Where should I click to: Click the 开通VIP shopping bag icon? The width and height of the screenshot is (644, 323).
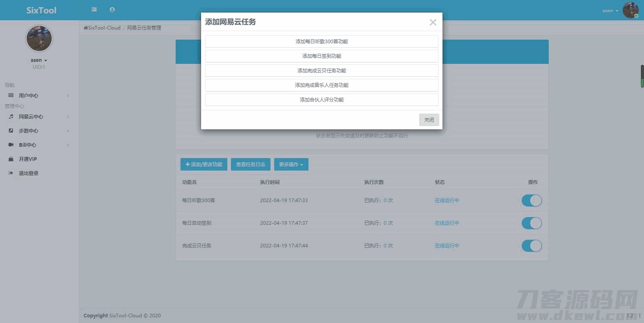[11, 159]
